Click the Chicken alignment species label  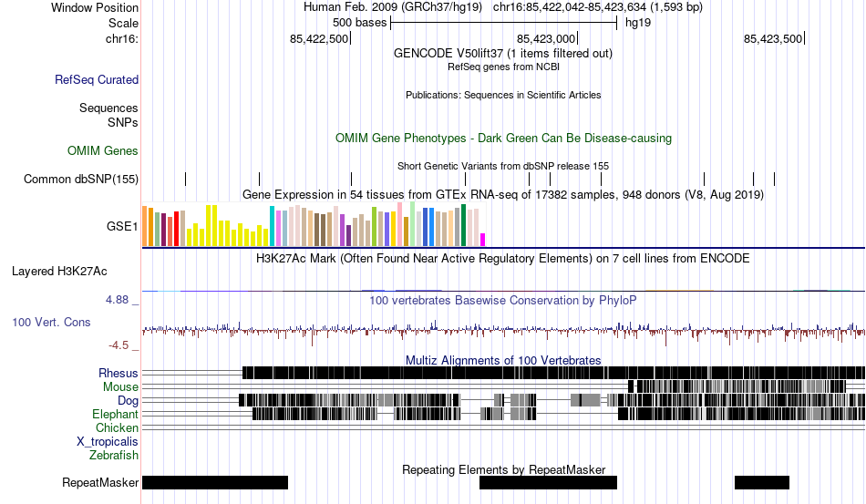[x=117, y=427]
